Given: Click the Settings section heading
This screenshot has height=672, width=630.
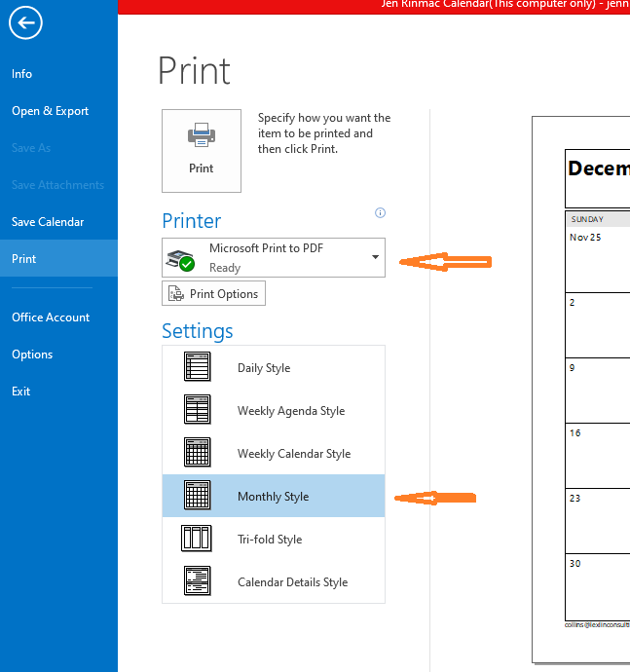Looking at the screenshot, I should click(x=198, y=331).
